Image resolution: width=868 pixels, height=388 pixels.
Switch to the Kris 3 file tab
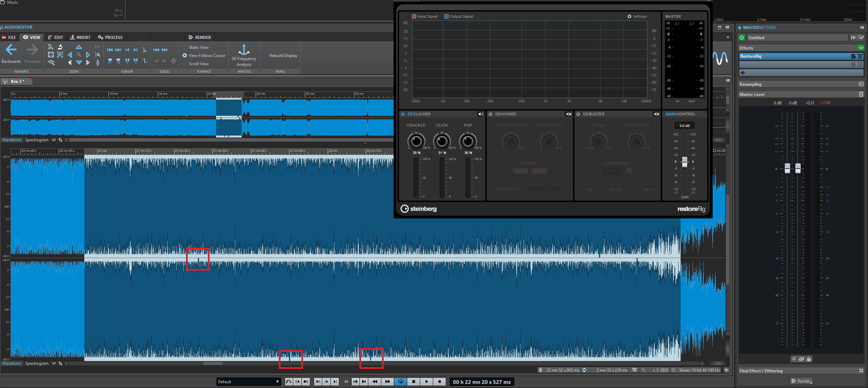17,81
